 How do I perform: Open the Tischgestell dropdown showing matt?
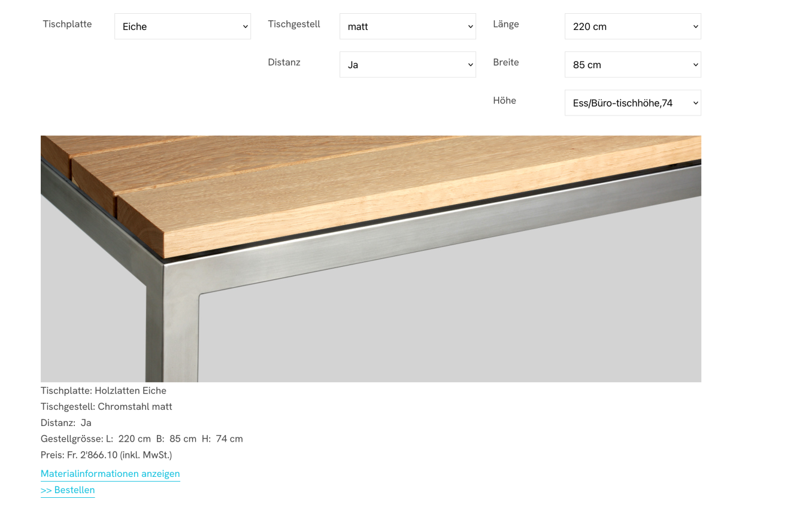point(408,26)
